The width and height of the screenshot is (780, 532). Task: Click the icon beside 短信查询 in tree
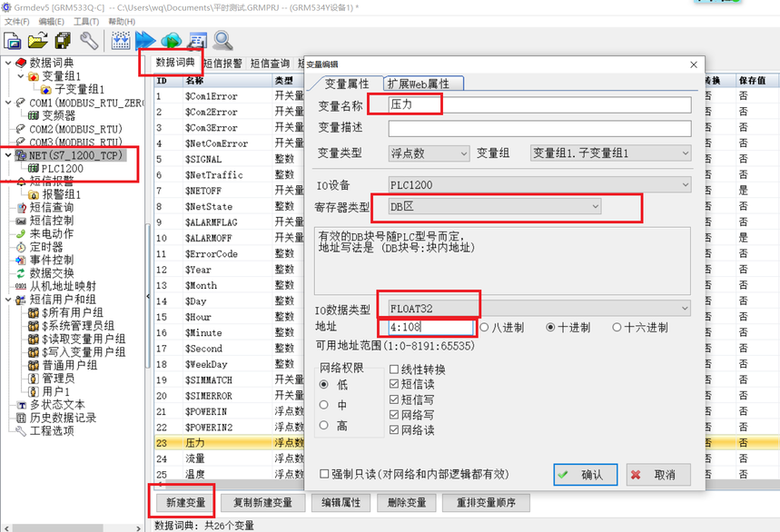tap(21, 208)
